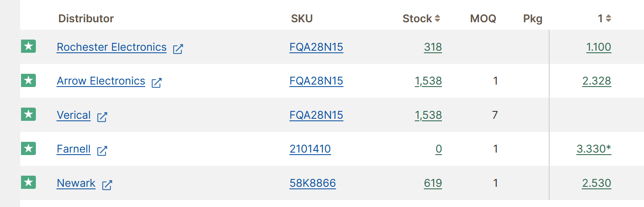Image resolution: width=644 pixels, height=207 pixels.
Task: Open Newark SKU 58K8866 link
Action: (313, 183)
